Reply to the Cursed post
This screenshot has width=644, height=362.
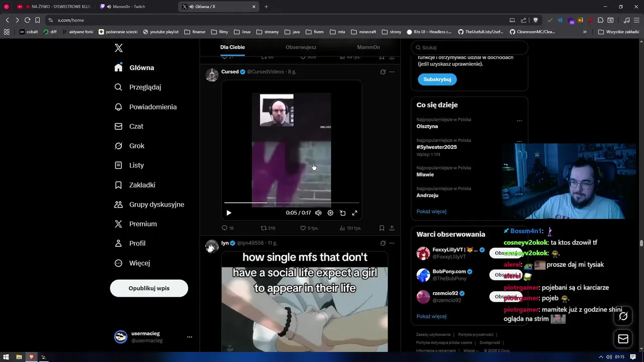tap(228, 228)
